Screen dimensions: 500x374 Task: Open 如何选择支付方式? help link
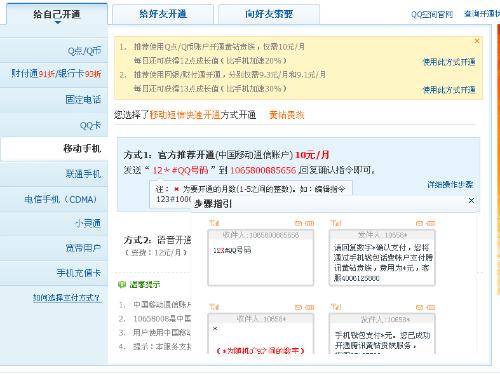tap(67, 298)
